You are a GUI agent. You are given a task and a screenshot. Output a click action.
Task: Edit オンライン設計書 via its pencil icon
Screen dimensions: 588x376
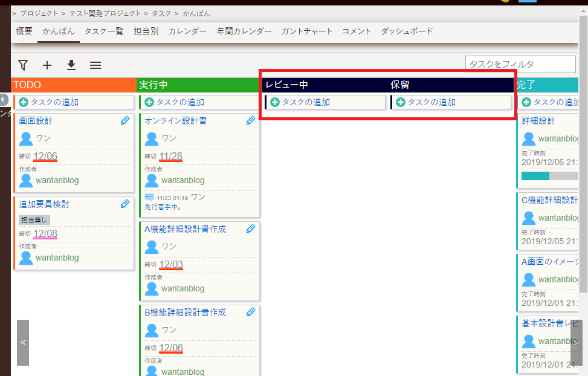(251, 120)
